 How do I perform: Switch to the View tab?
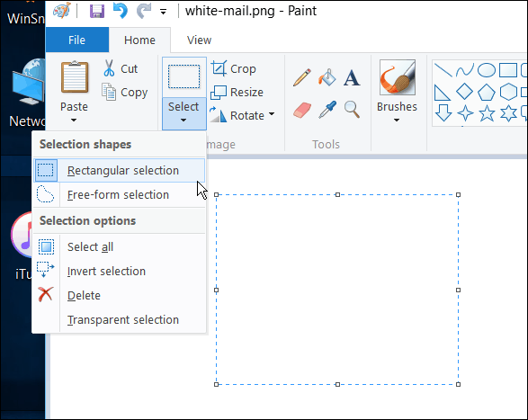click(x=199, y=40)
